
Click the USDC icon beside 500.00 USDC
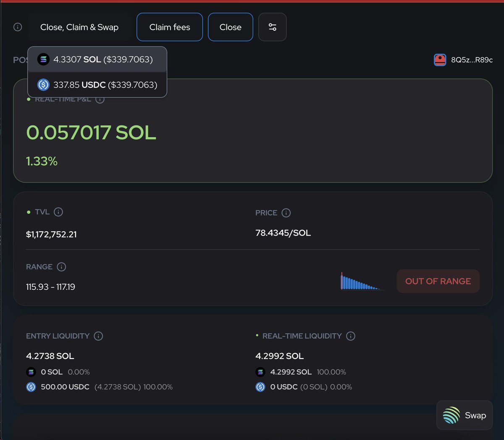tap(31, 387)
